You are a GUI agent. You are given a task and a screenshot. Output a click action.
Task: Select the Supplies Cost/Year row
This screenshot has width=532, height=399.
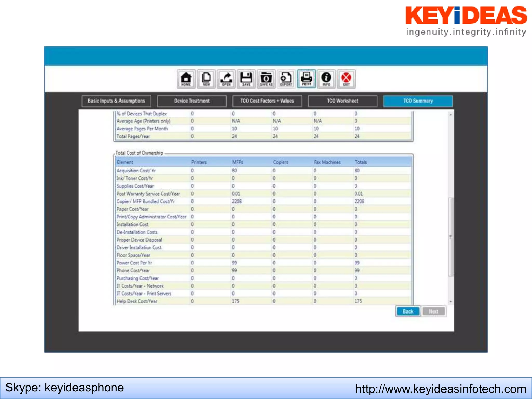263,186
